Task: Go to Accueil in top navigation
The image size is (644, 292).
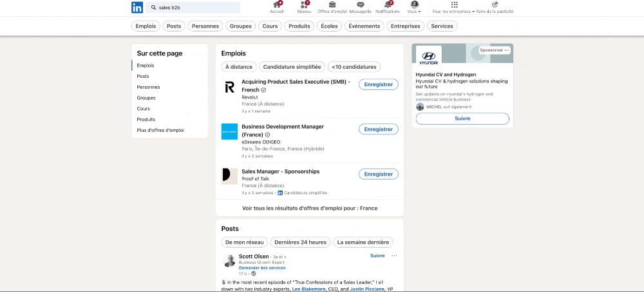Action: click(x=278, y=7)
